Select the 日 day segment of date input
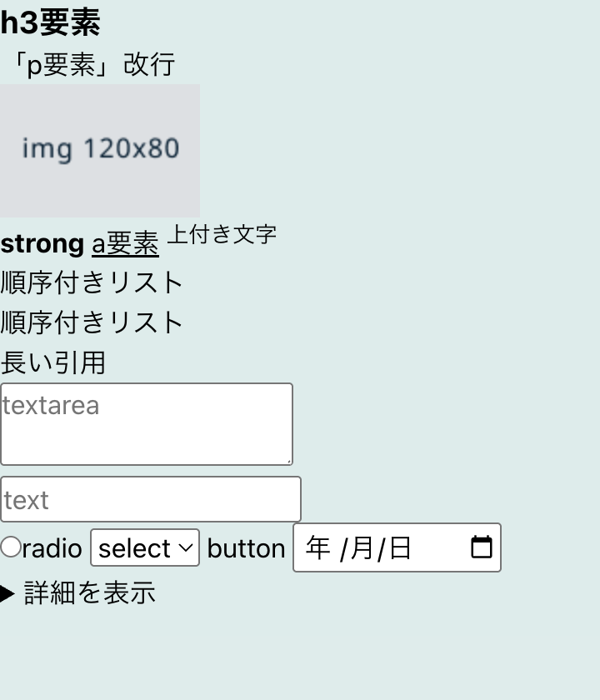600x700 pixels. tap(400, 548)
